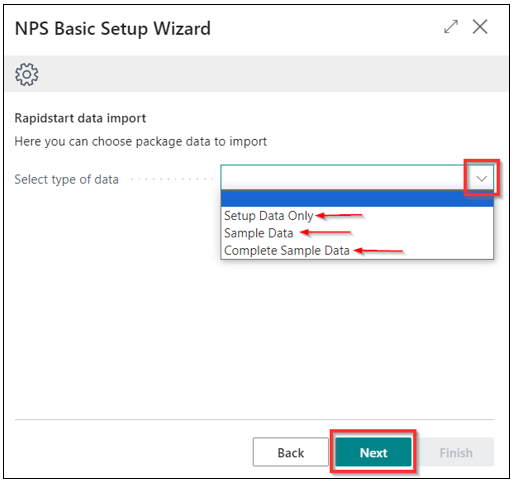Screen dimensions: 516x483
Task: Go Back to previous wizard step
Action: coord(291,452)
